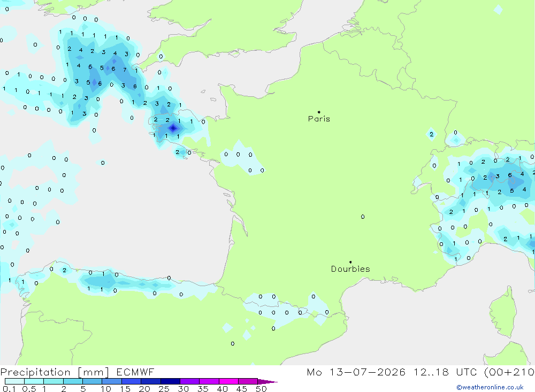Click the Dourbies location label
The image size is (535, 392).
(350, 269)
